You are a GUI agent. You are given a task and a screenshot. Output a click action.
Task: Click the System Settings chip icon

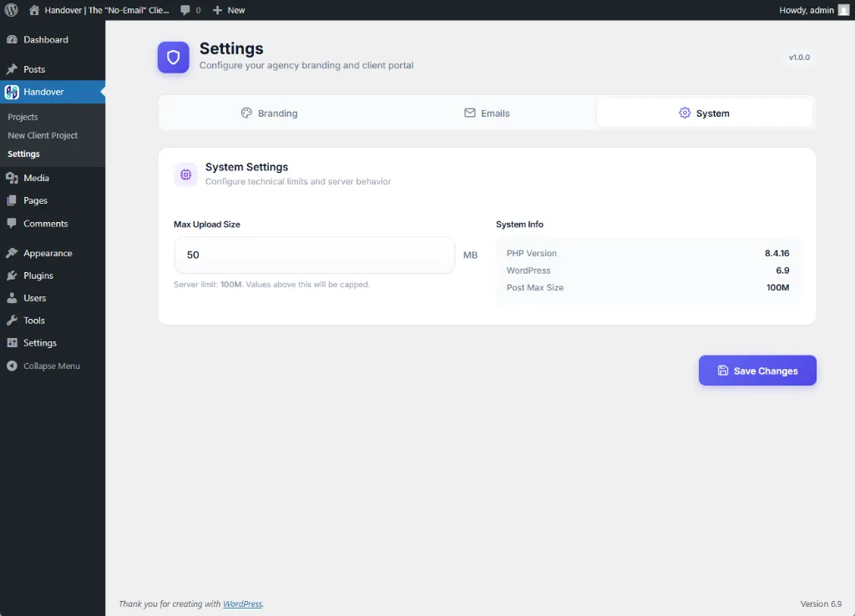click(x=186, y=174)
